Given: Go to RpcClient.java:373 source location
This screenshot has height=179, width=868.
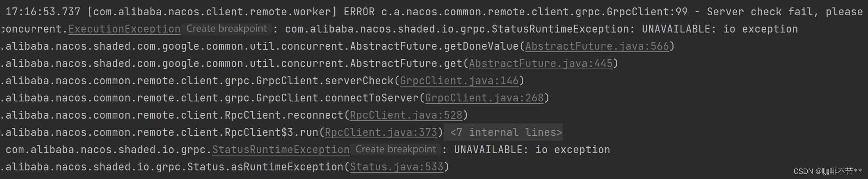Looking at the screenshot, I should click(x=381, y=132).
